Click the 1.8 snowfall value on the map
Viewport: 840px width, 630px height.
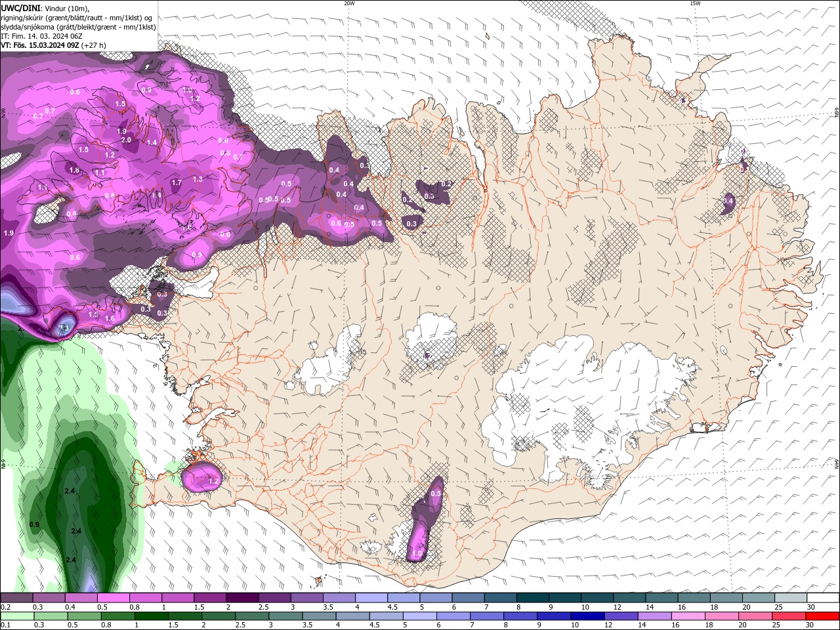(x=74, y=170)
